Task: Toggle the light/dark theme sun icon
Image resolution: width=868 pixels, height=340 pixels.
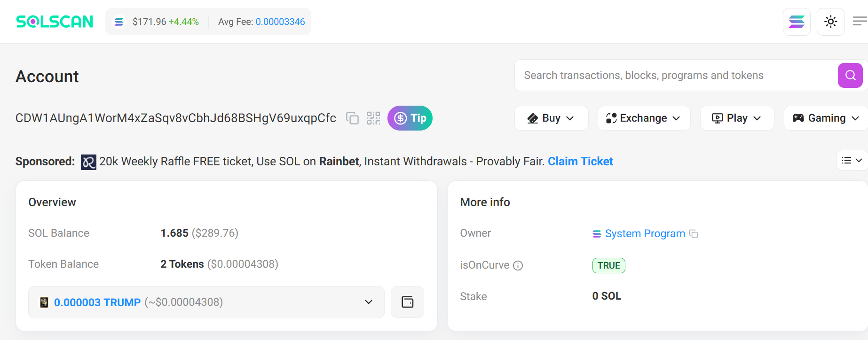Action: 831,22
